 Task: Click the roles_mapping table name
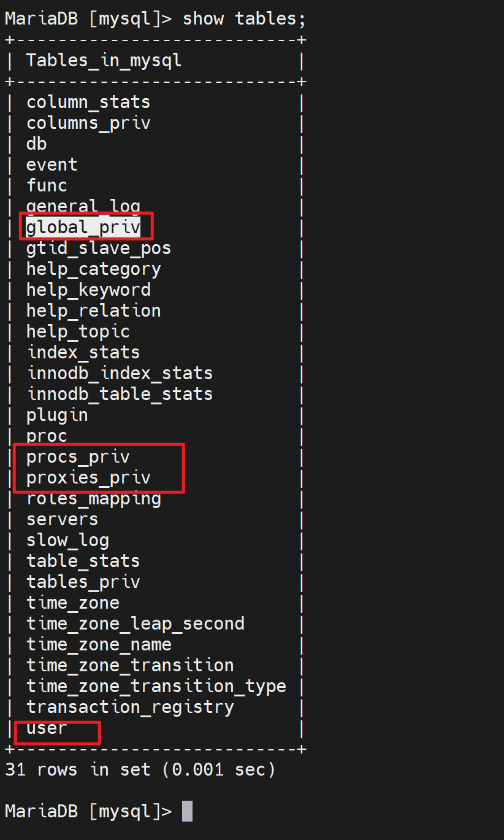tap(93, 499)
